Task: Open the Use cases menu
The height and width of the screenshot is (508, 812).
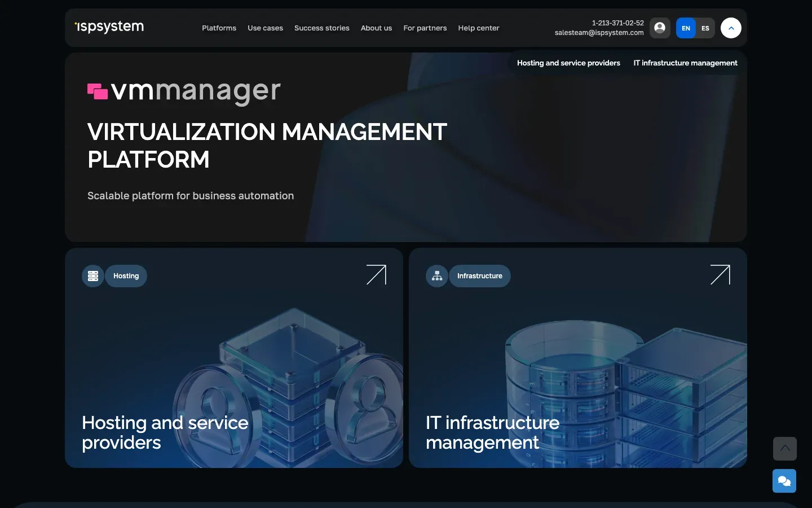Action: click(265, 28)
